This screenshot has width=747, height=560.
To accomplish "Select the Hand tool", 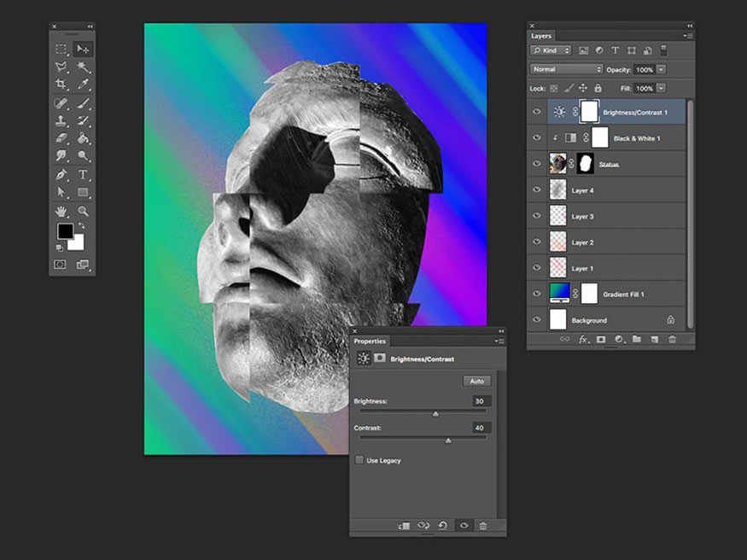I will click(61, 211).
